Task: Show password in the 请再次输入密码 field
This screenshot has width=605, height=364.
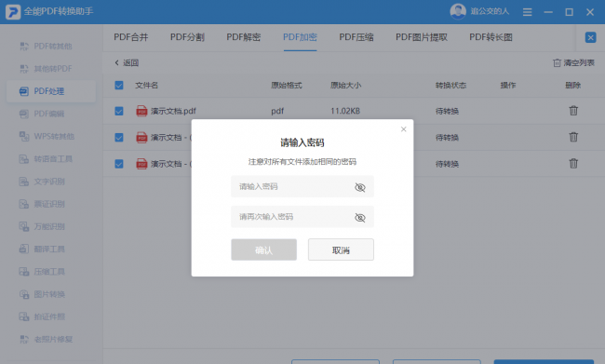Action: pyautogui.click(x=359, y=217)
